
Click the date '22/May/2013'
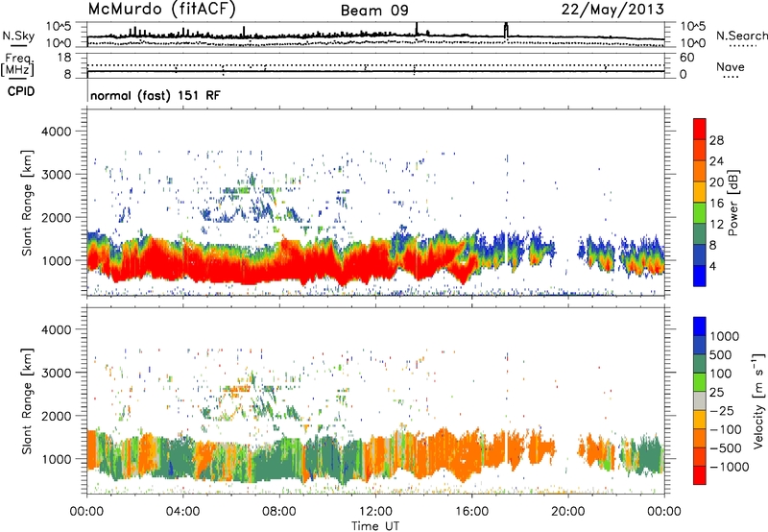612,10
